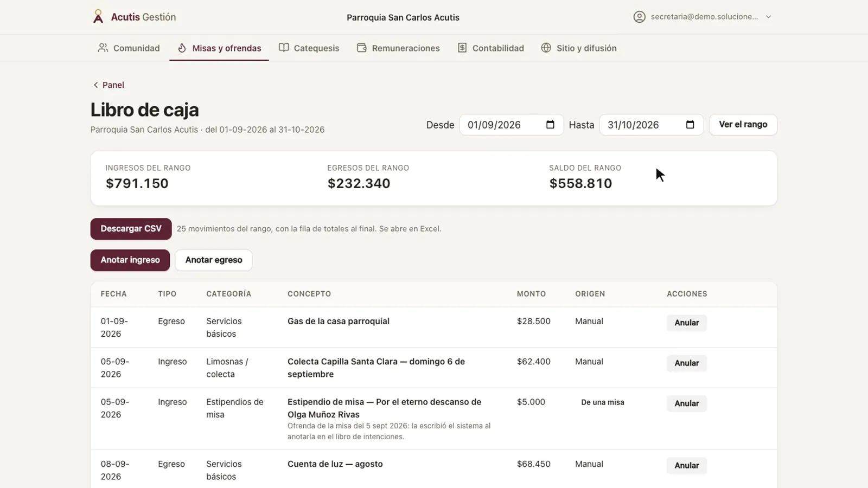
Task: Click the MONTO column header
Action: pyautogui.click(x=532, y=294)
